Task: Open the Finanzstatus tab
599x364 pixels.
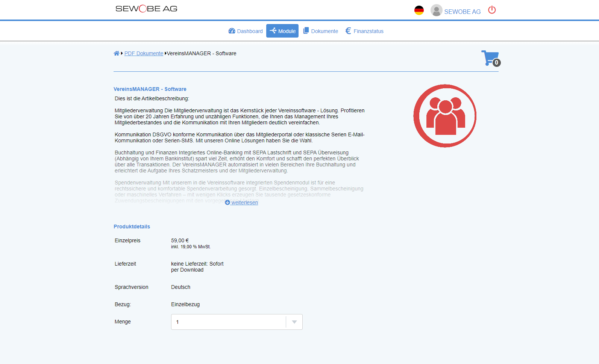Action: (x=364, y=31)
